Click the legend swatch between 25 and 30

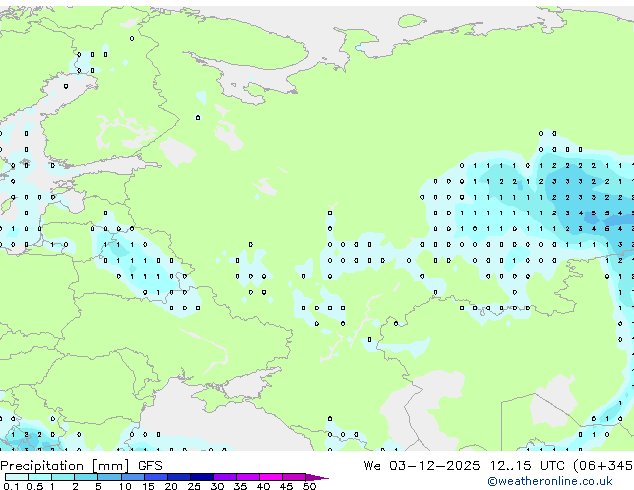201,477
